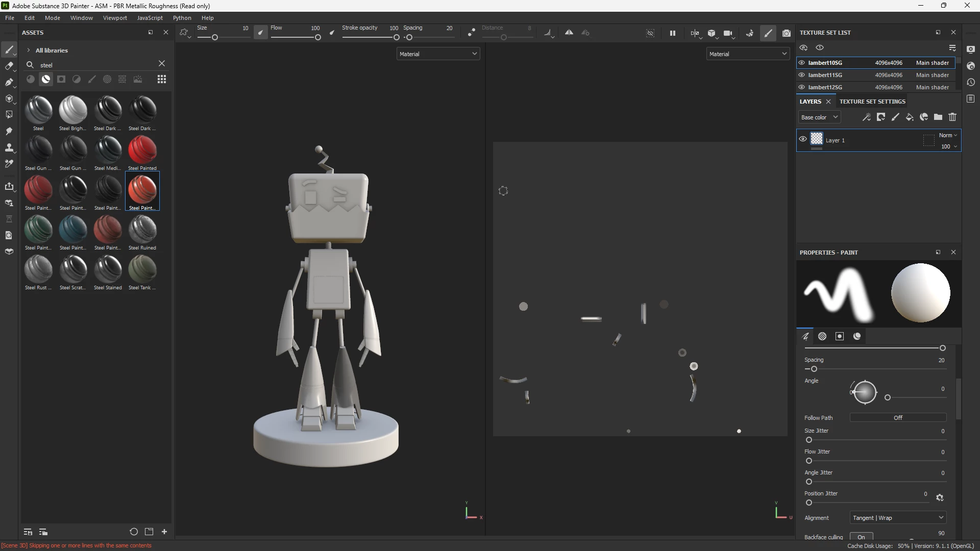This screenshot has height=551, width=980.
Task: Click the Follow Path Off button
Action: click(x=898, y=418)
